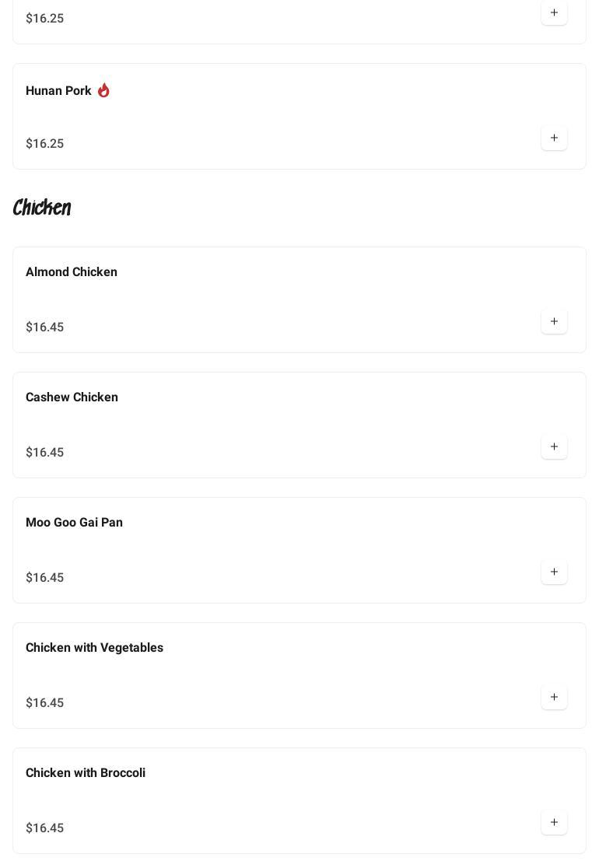
Task: Click the plus button above the Hunan Pork card
Action: (554, 13)
